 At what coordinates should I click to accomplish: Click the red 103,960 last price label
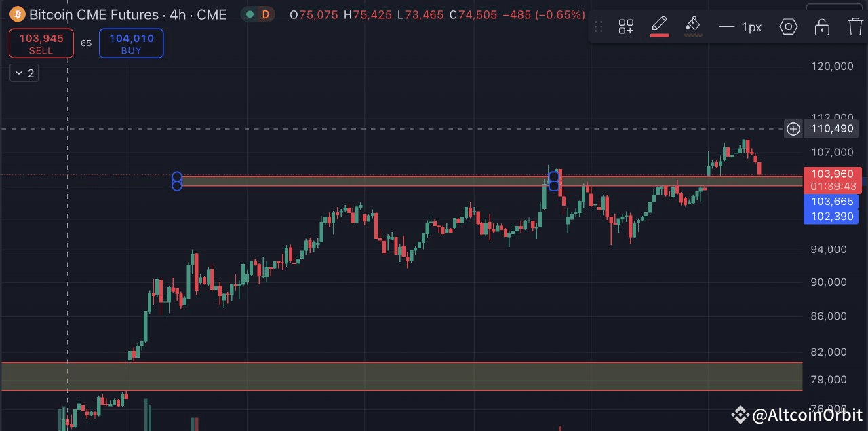[x=831, y=174]
